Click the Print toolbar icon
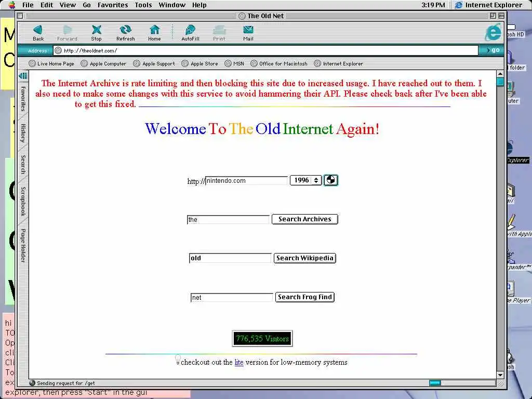 click(x=219, y=33)
